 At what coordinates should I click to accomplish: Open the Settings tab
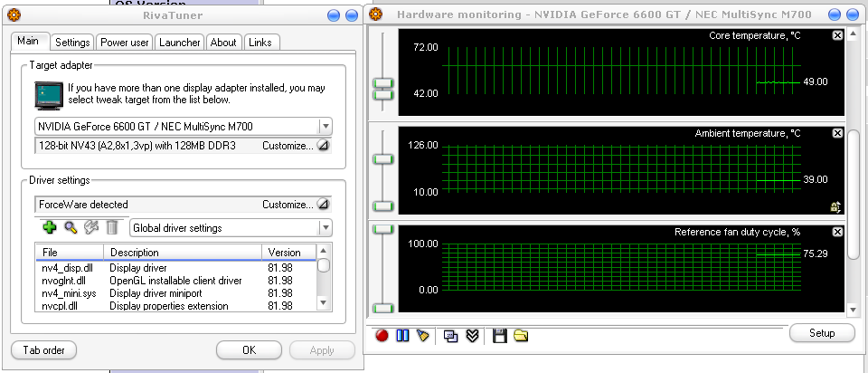[x=72, y=43]
